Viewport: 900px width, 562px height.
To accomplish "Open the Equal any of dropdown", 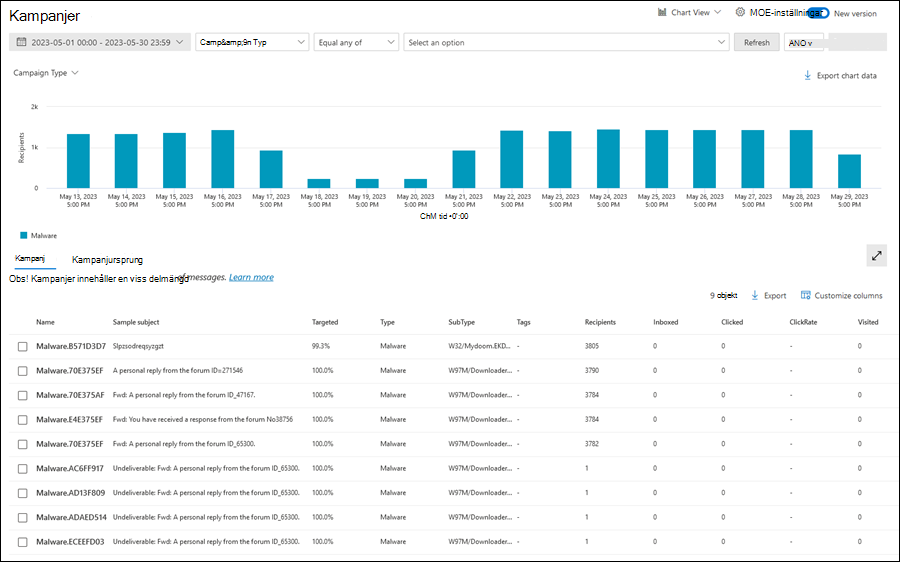I will [x=356, y=42].
